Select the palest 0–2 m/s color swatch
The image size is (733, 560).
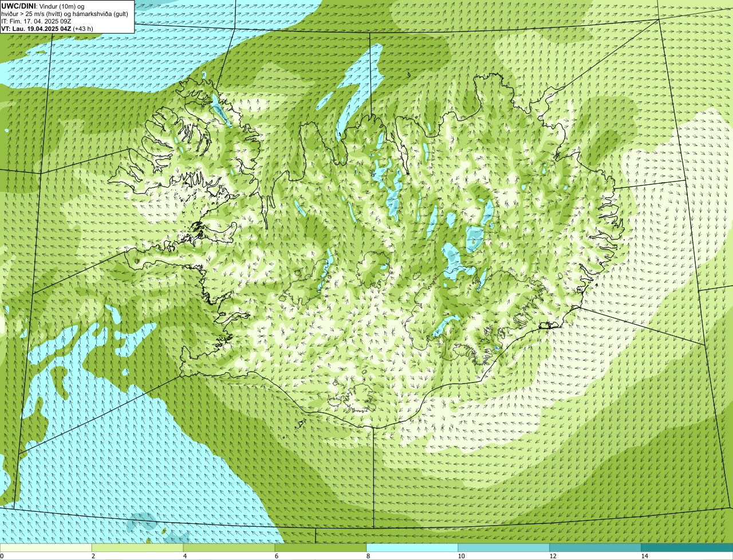46,547
